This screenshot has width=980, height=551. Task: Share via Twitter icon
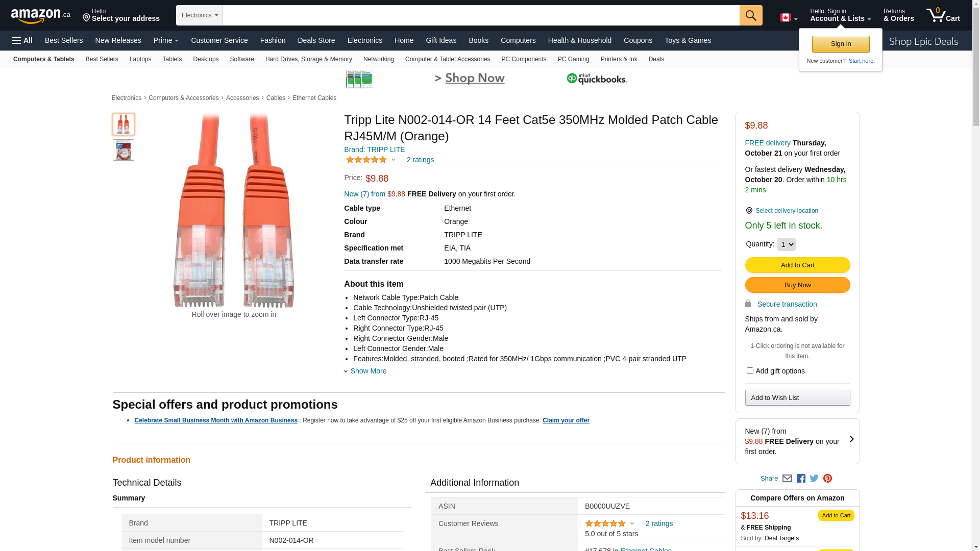click(x=814, y=479)
